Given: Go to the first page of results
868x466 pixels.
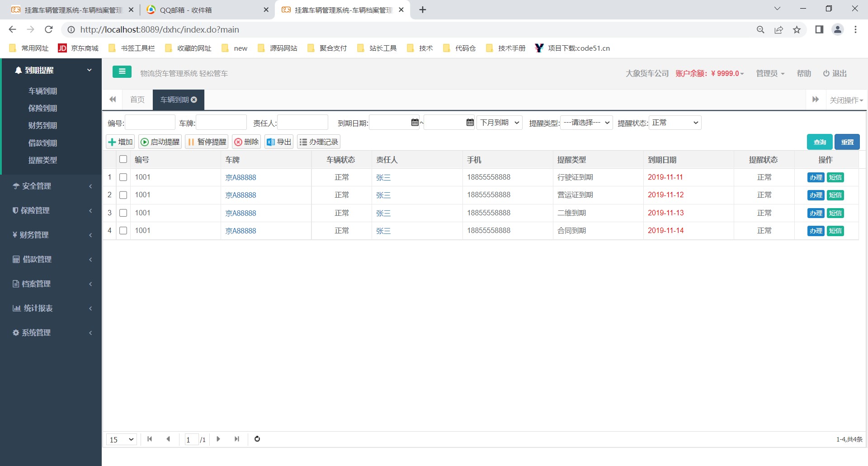Looking at the screenshot, I should tap(150, 439).
